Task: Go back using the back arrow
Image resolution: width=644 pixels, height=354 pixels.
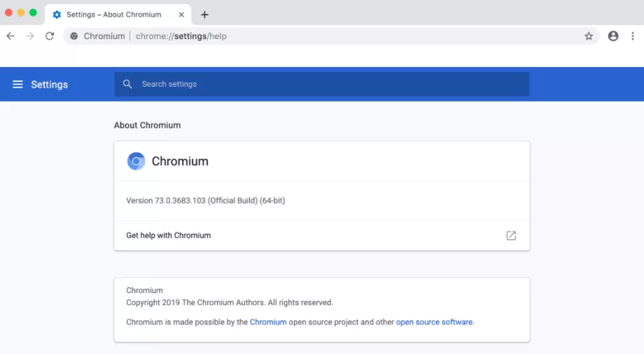Action: [x=10, y=36]
